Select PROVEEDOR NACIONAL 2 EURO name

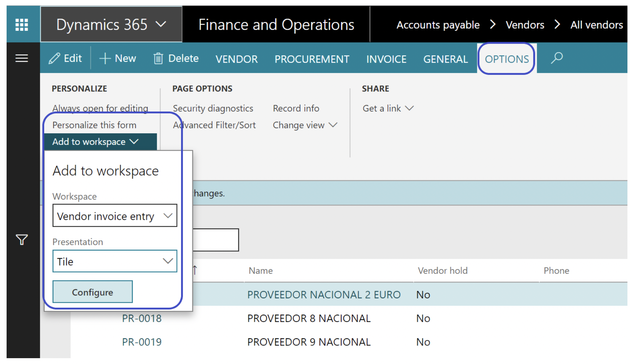pos(324,295)
